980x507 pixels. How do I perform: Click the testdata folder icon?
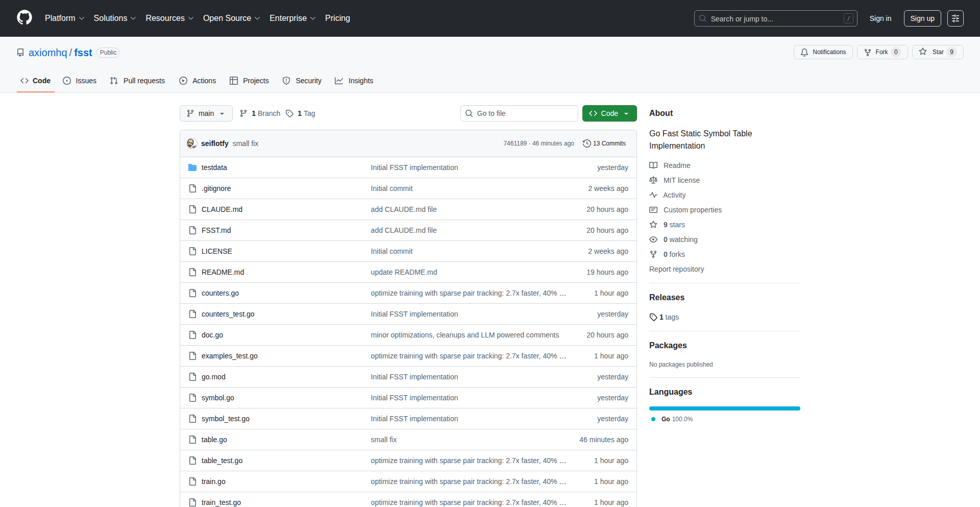click(192, 167)
